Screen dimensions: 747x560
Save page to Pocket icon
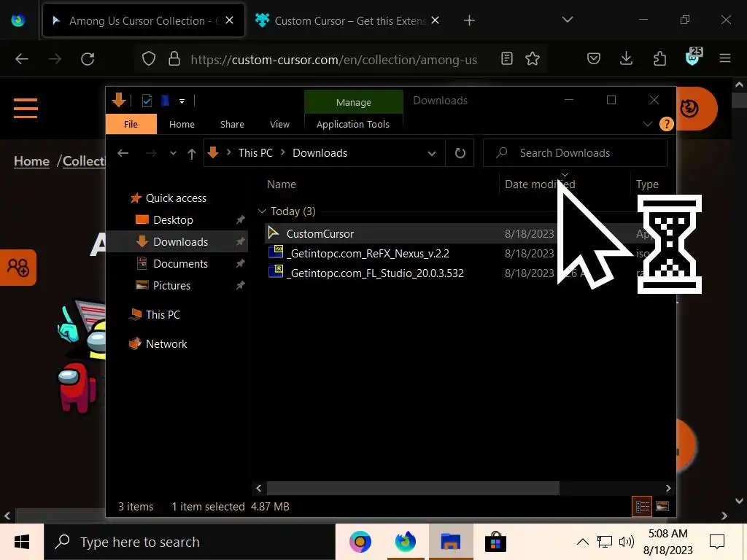(x=594, y=58)
